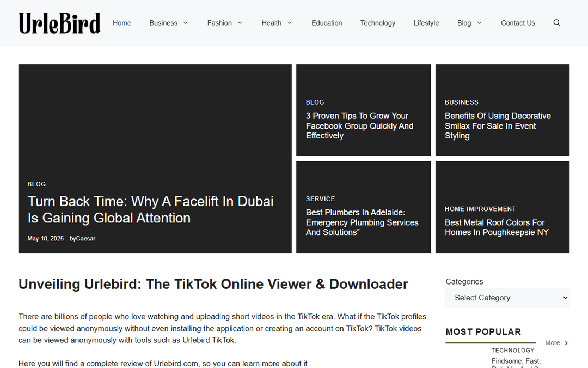Open 'Best Metal Roof Colors For Homes' article
Screen dimensions: 588x368
click(497, 227)
